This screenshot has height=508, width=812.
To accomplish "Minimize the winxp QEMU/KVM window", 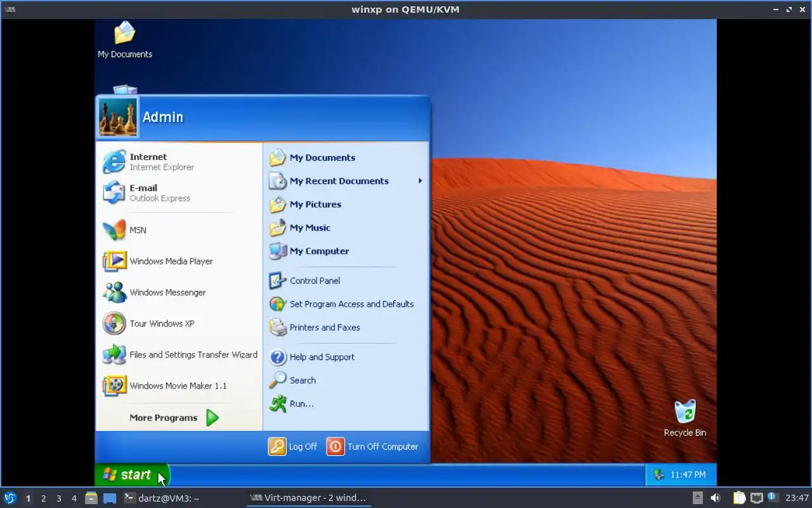I will coord(777,10).
